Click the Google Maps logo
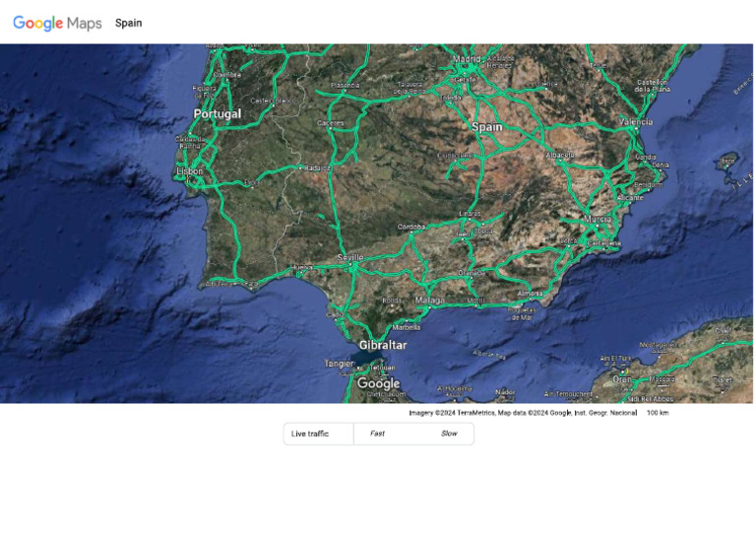Viewport: 756px width, 535px height. [57, 24]
